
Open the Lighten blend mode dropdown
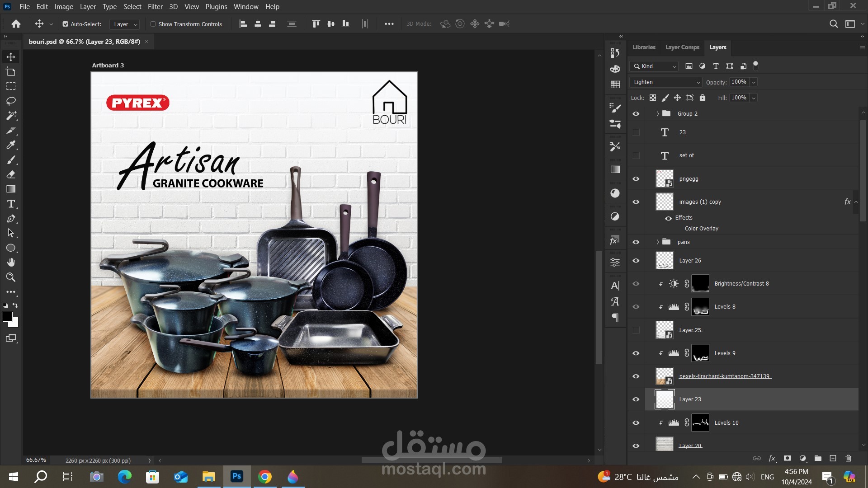tap(665, 82)
